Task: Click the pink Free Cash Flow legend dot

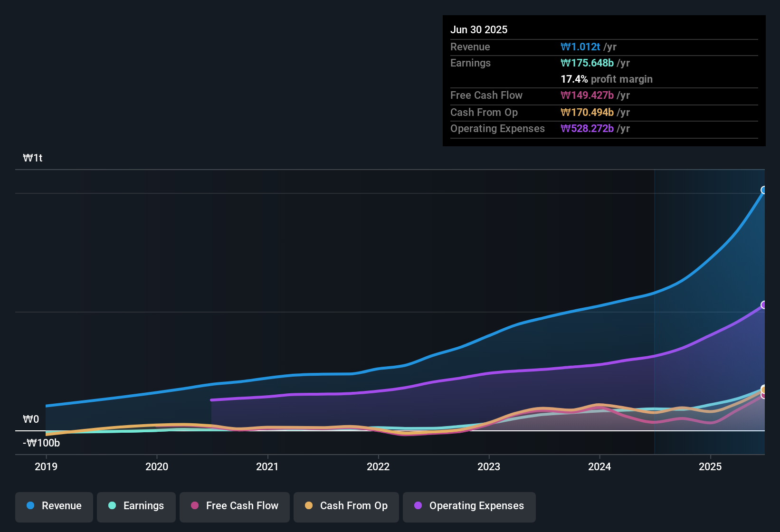Action: pyautogui.click(x=195, y=505)
